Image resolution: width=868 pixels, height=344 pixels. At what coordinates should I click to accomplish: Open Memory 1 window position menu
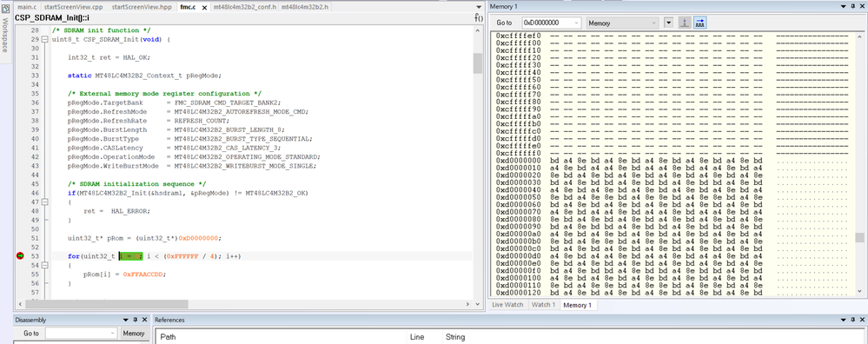pos(843,6)
